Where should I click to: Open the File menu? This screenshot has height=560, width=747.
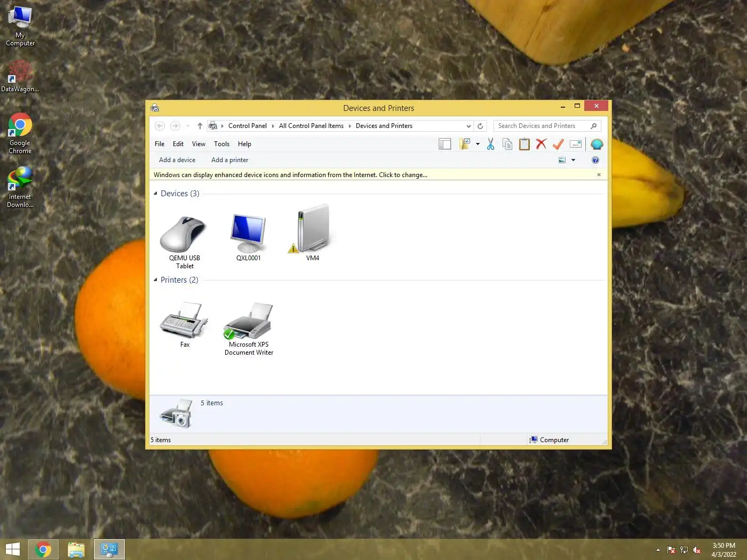[160, 144]
